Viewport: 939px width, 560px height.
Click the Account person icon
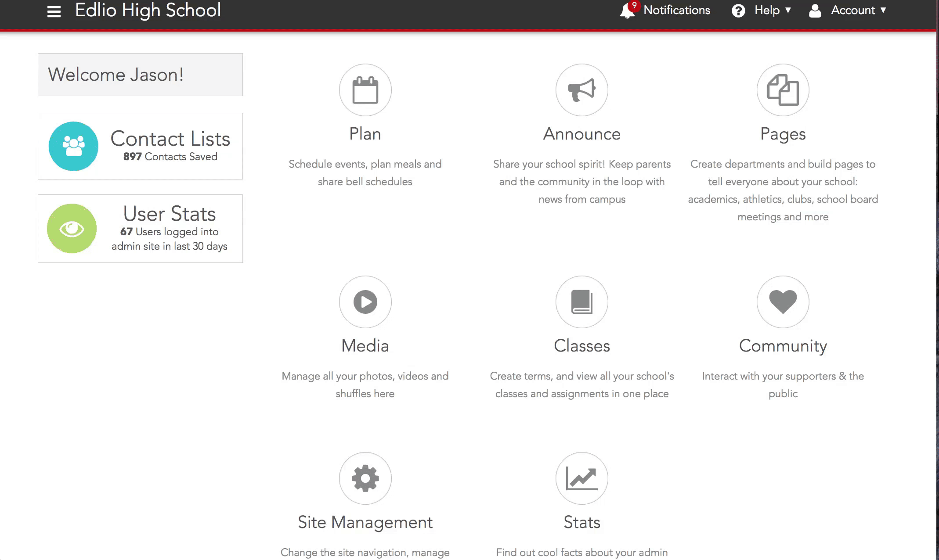point(815,11)
